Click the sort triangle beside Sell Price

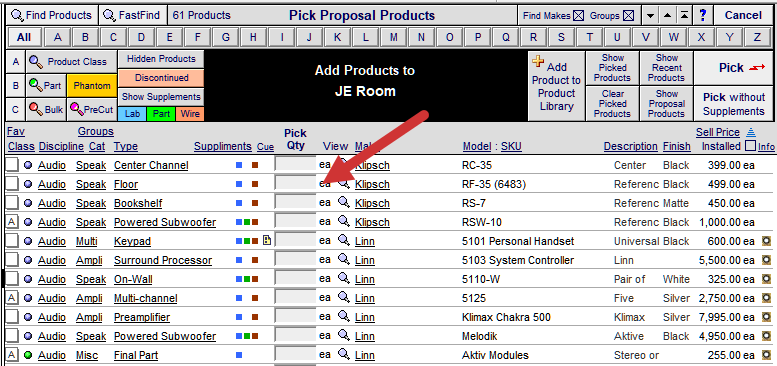point(750,132)
